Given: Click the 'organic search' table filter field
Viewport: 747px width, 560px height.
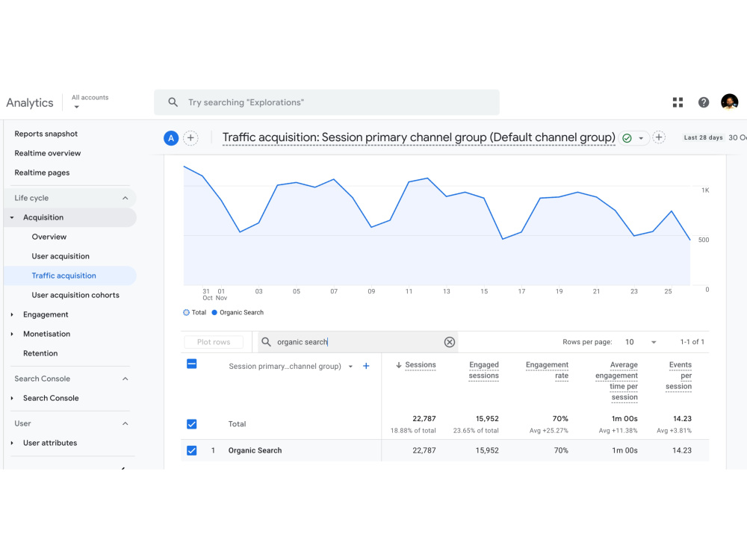Looking at the screenshot, I should coord(357,342).
